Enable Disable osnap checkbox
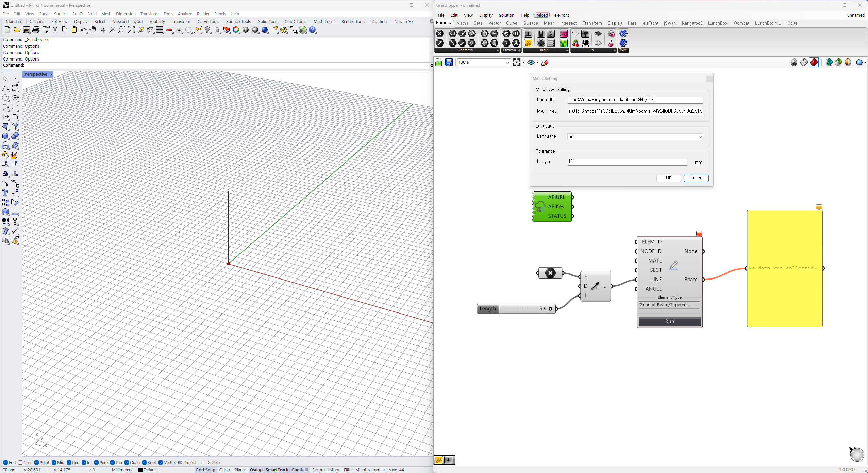This screenshot has height=473, width=868. [203, 462]
